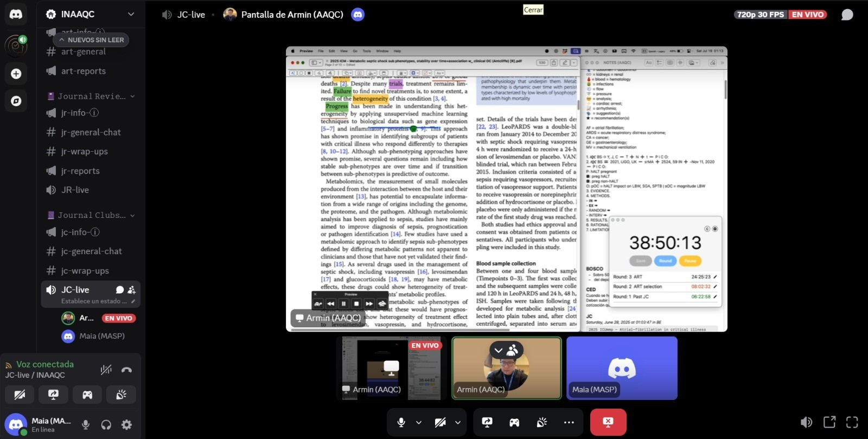This screenshot has height=439, width=868.
Task: Pop out the stream window
Action: [829, 422]
